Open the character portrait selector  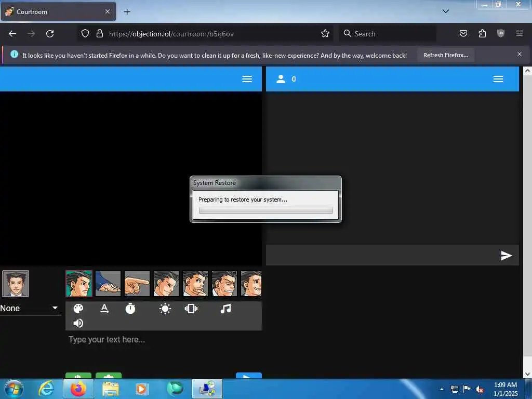[16, 284]
